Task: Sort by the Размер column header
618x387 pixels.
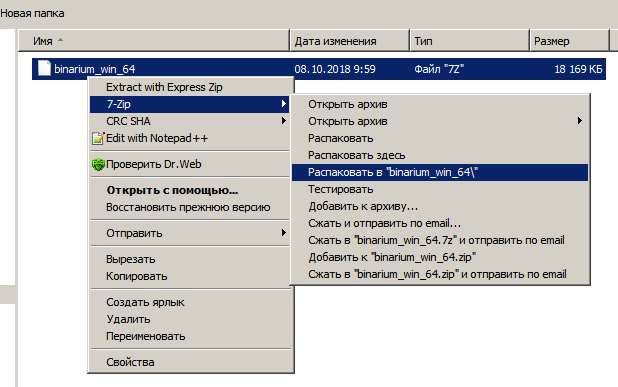Action: click(x=570, y=41)
